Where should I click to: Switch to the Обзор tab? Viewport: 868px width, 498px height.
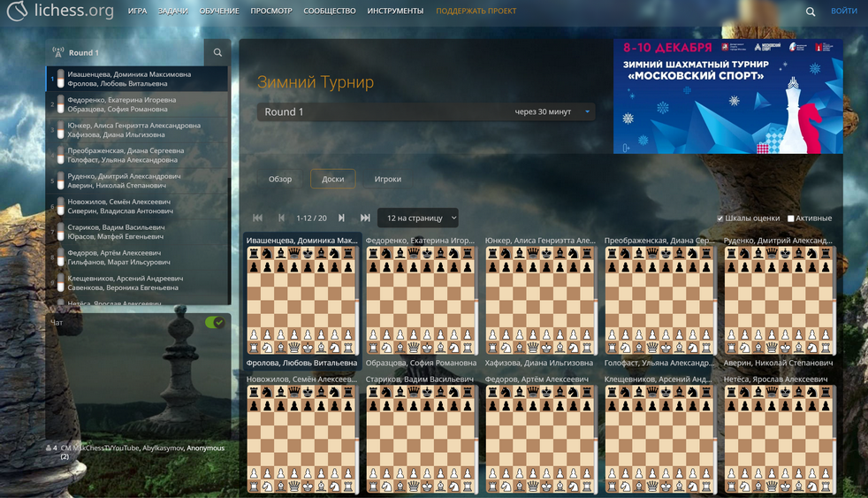pos(280,179)
